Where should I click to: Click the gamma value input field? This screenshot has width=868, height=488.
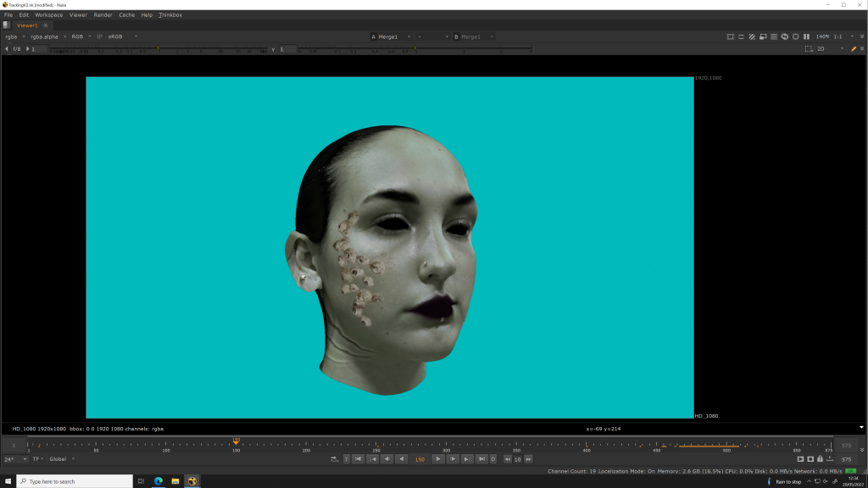point(287,49)
